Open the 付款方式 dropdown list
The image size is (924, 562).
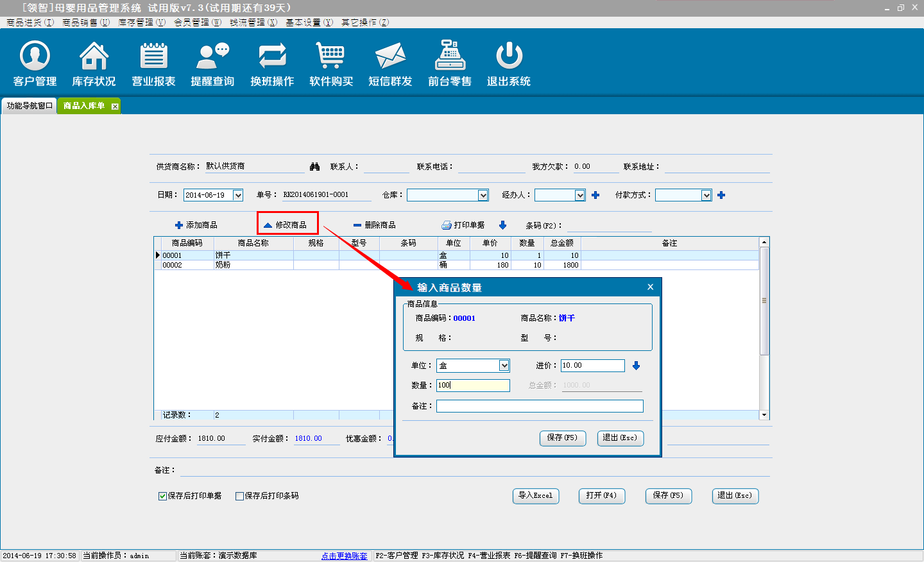pos(706,195)
